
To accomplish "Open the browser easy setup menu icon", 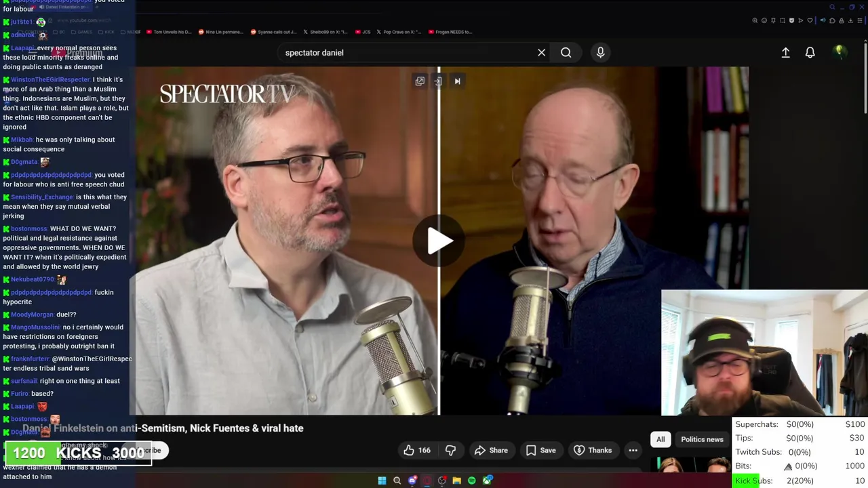I will tap(860, 20).
